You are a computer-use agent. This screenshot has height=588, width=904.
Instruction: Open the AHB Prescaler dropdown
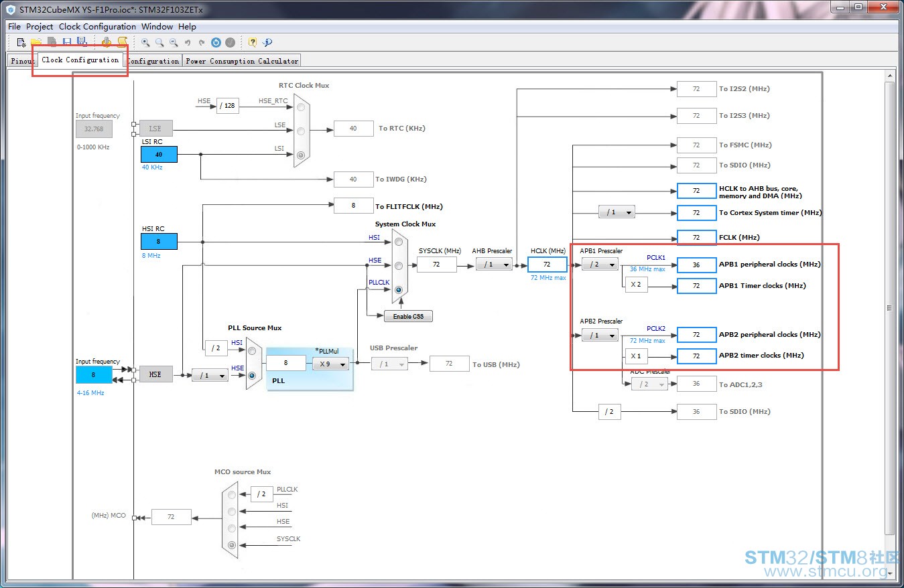point(494,265)
